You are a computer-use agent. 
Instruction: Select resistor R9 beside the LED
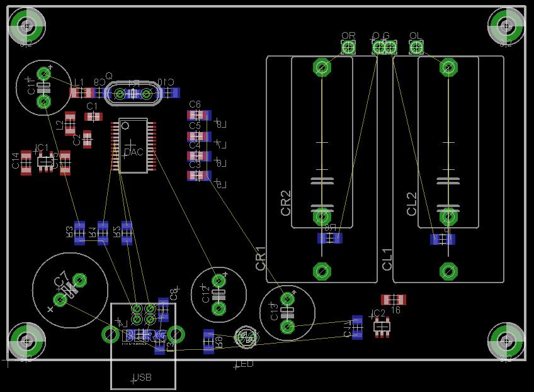point(208,341)
